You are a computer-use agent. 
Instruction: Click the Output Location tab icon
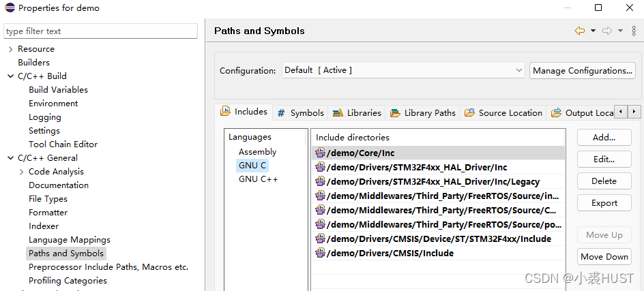tap(556, 112)
